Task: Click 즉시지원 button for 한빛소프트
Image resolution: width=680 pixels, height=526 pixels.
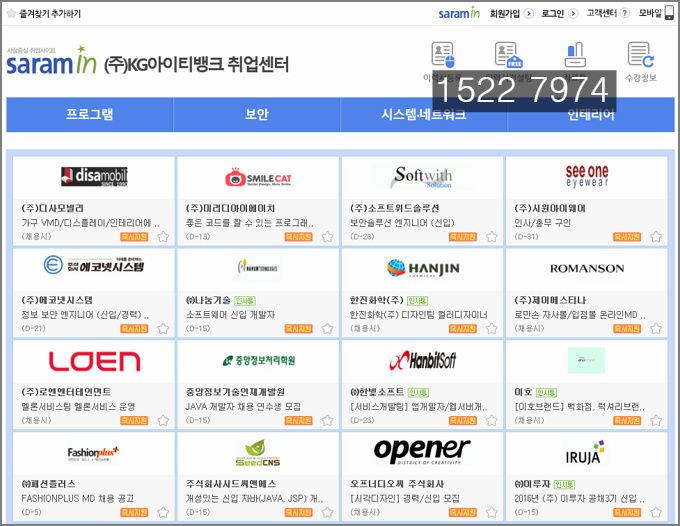Action: 463,421
